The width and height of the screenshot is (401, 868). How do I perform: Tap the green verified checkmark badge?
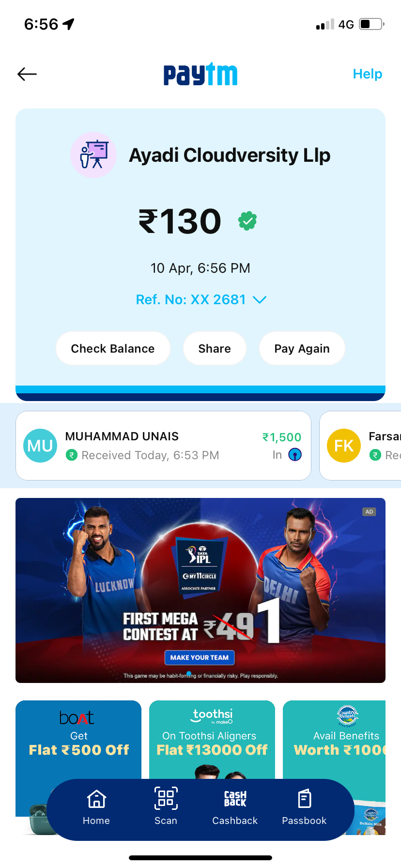(x=247, y=221)
